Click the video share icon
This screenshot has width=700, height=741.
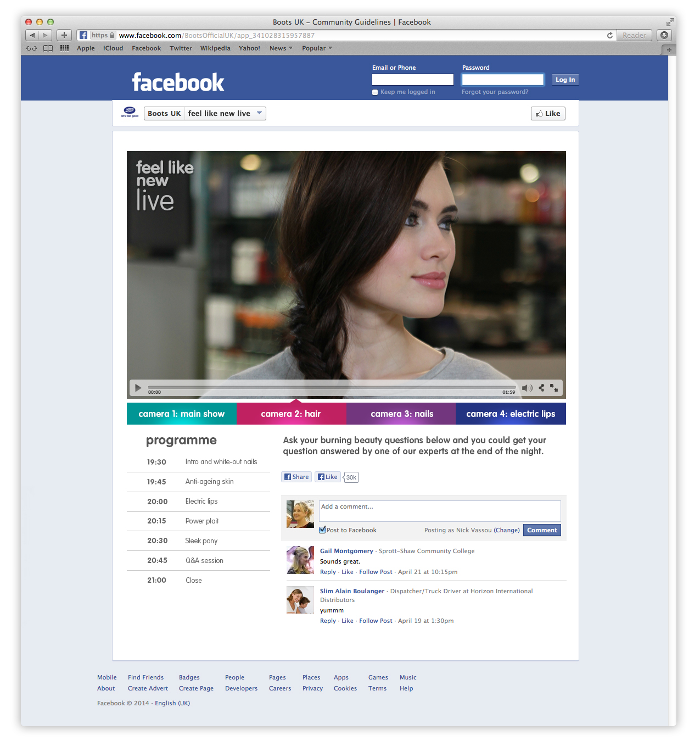tap(541, 388)
